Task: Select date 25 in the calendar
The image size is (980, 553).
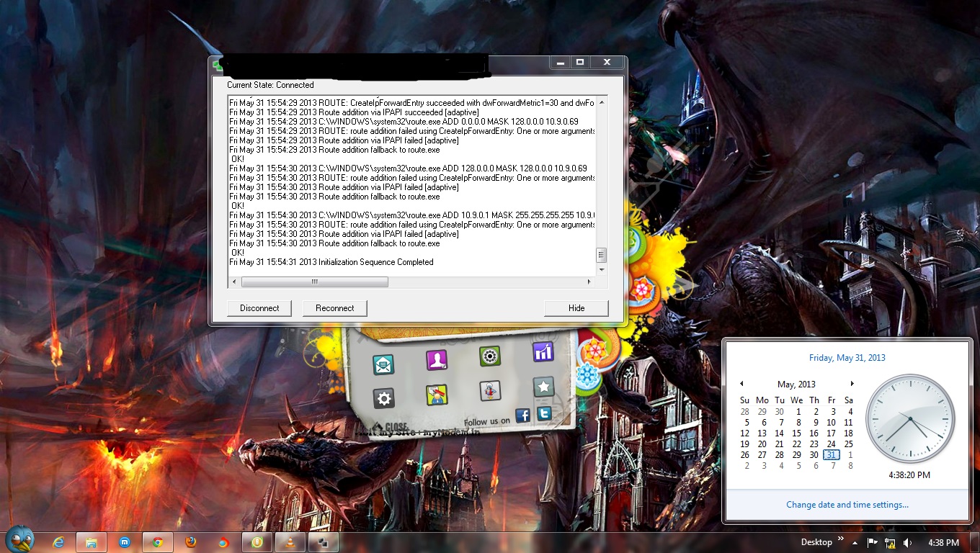Action: [x=849, y=444]
